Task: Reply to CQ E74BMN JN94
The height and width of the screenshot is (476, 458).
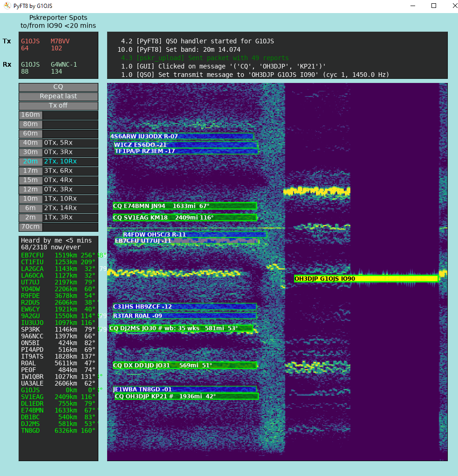Action: [x=185, y=206]
